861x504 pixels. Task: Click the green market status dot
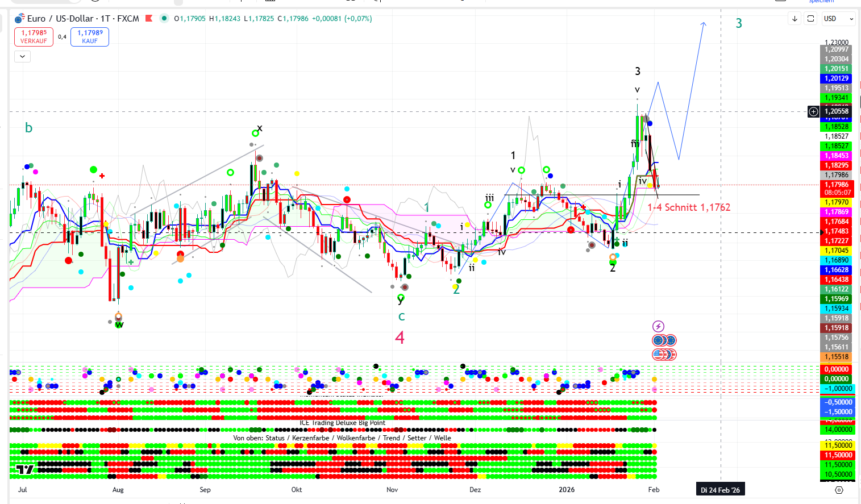point(164,19)
